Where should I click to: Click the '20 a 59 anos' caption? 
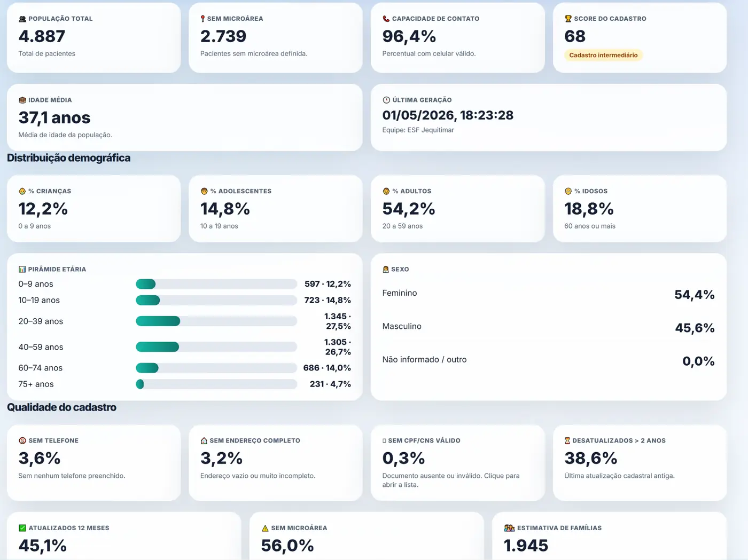[402, 226]
